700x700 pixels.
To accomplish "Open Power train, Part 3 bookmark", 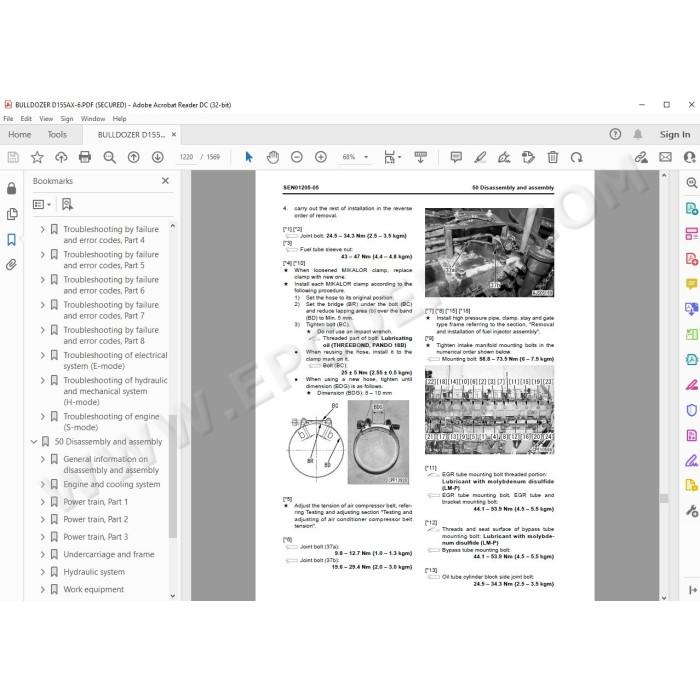I will 96,537.
